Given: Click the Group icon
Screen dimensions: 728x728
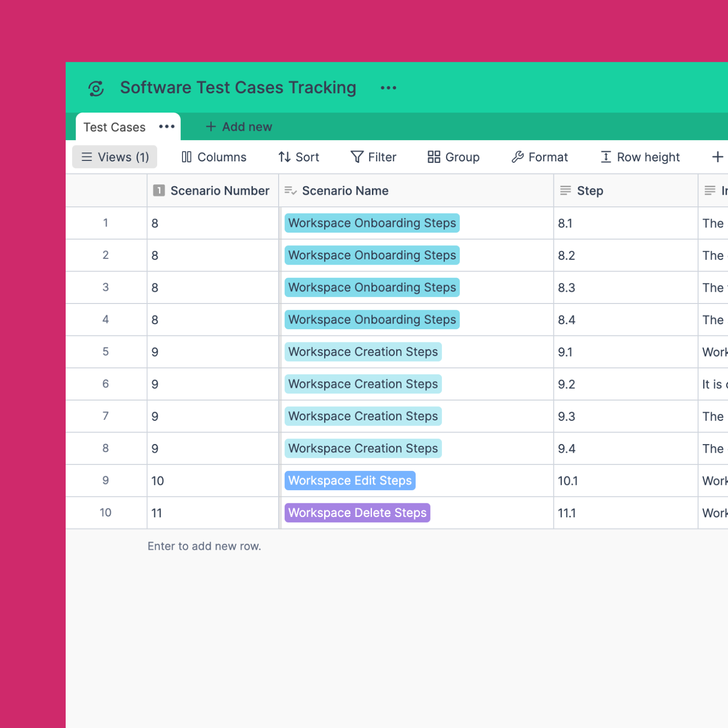Looking at the screenshot, I should pyautogui.click(x=433, y=157).
